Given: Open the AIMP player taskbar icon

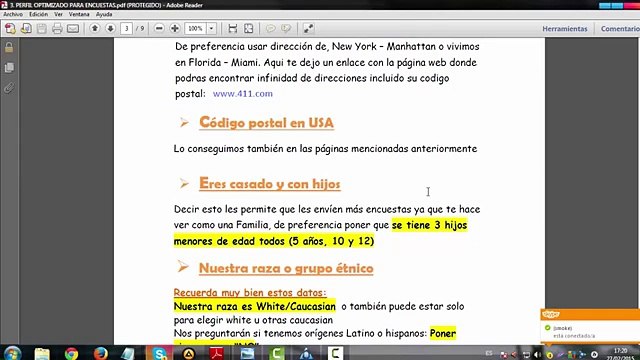Looking at the screenshot, I should pos(188,353).
